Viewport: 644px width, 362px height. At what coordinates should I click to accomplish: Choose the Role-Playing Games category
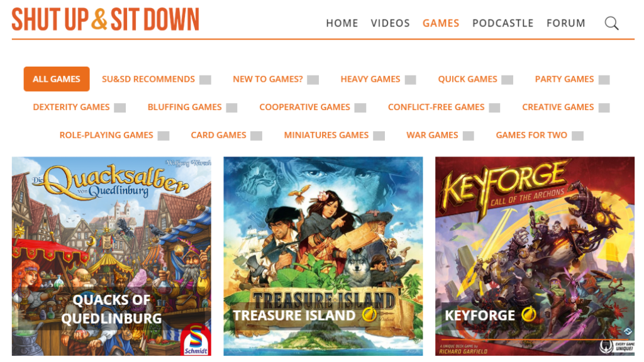(106, 135)
